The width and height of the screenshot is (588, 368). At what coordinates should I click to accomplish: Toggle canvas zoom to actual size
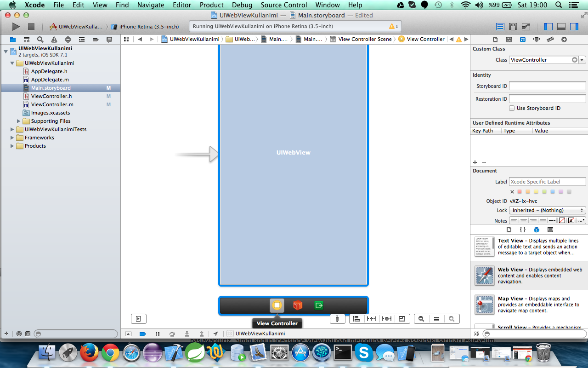coord(436,319)
